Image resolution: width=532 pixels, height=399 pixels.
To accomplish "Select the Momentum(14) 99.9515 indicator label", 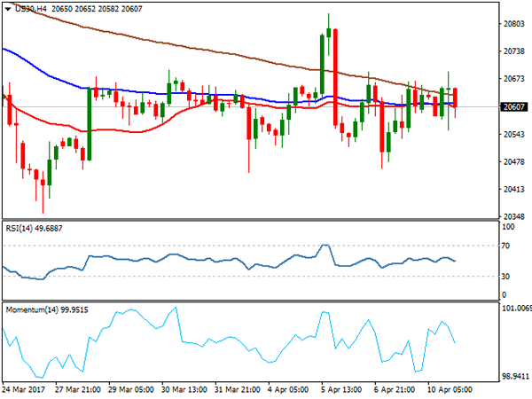I will click(47, 309).
